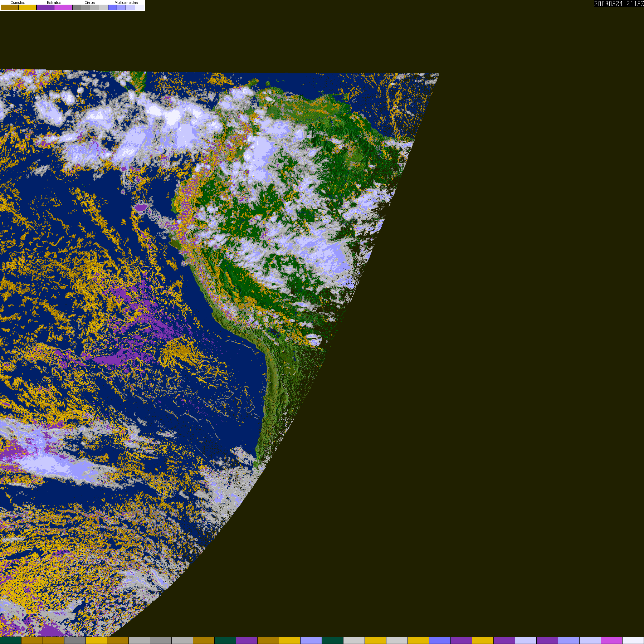The height and width of the screenshot is (644, 644).
Task: Choose the magenta Estratos legend swatch
Action: coord(63,8)
